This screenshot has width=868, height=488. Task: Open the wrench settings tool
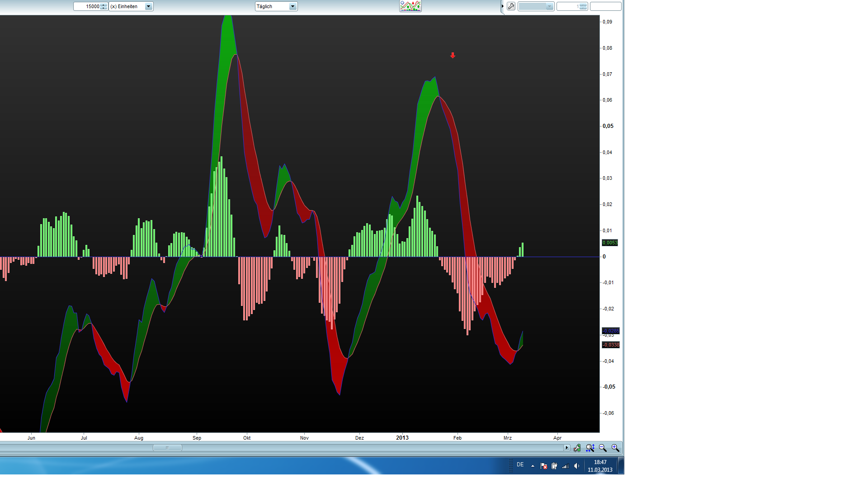[511, 6]
